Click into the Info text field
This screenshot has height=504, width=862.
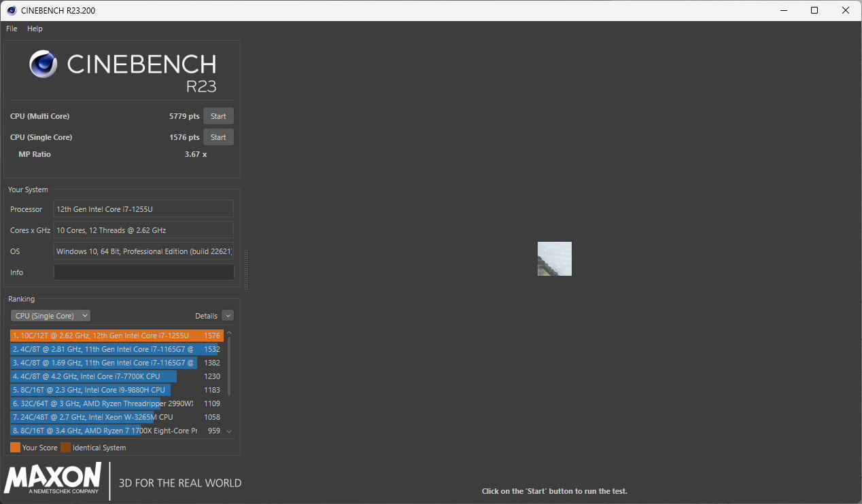(143, 272)
